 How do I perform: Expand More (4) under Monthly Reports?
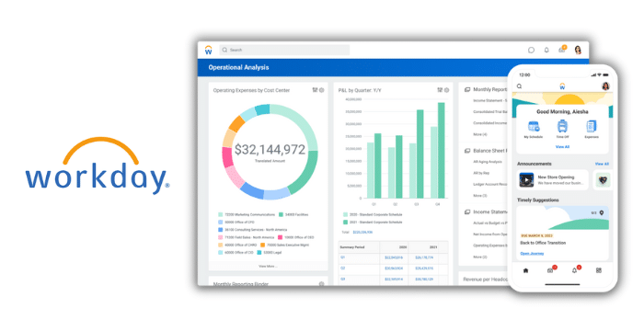480,134
